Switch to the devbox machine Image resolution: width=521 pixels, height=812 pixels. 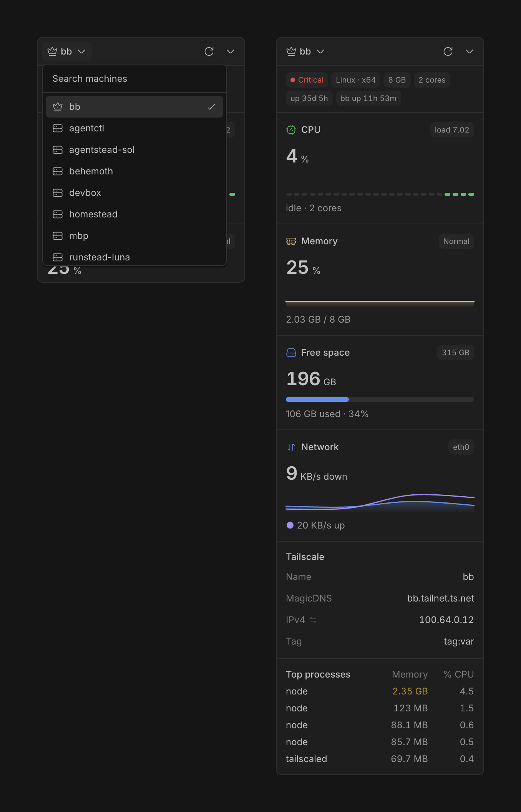point(134,193)
